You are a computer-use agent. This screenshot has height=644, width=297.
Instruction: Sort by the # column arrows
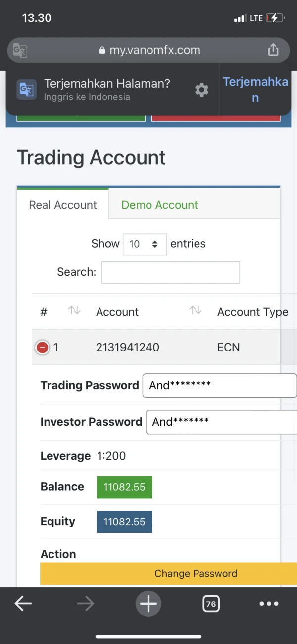tap(74, 311)
